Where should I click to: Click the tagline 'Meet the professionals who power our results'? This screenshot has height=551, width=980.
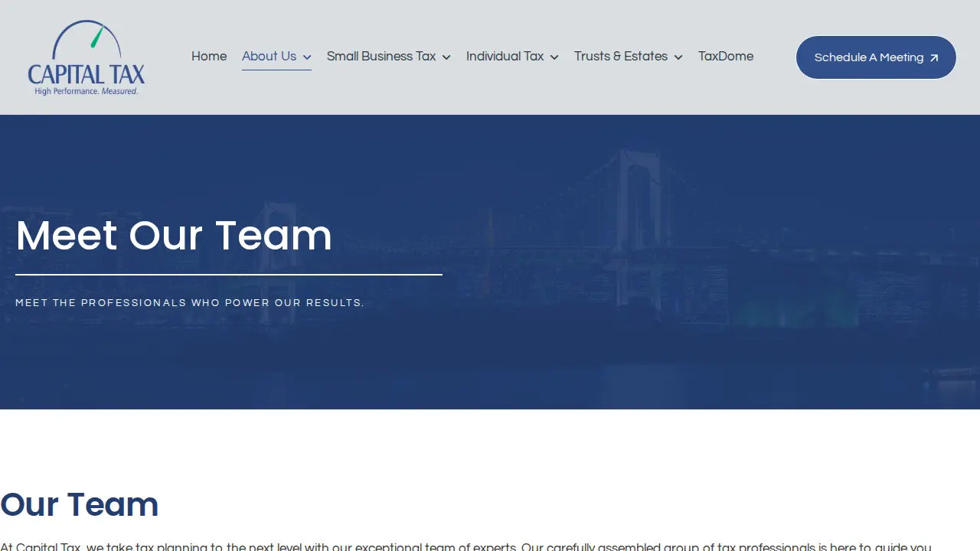tap(190, 303)
